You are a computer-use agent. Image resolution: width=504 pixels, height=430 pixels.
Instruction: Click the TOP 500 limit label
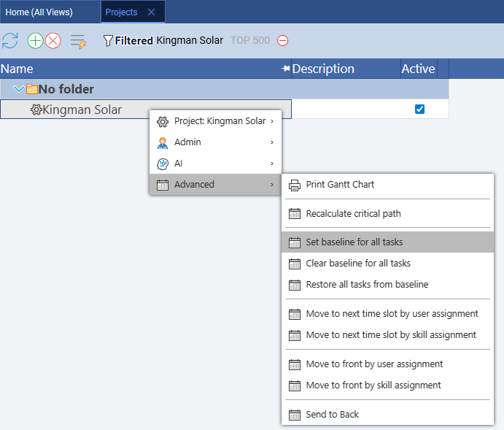click(x=250, y=41)
